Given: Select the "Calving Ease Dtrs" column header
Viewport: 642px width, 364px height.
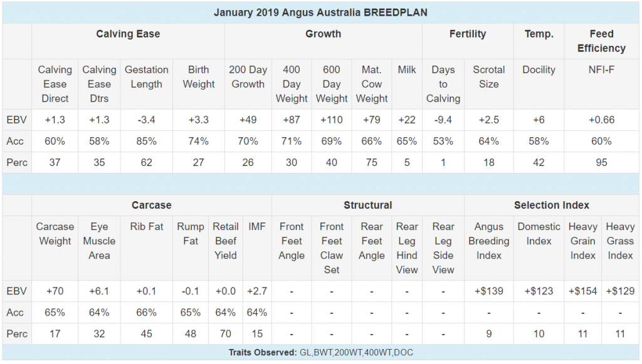Looking at the screenshot, I should [x=99, y=84].
